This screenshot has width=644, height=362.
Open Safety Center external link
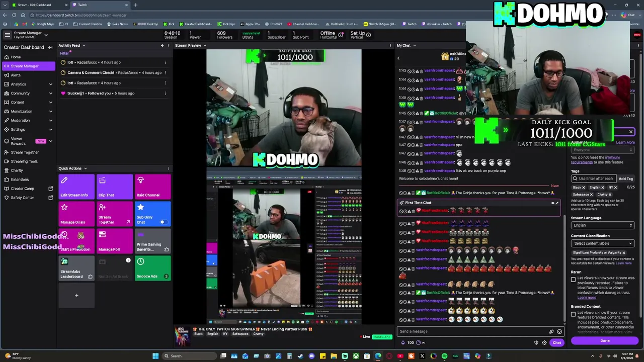click(50, 198)
